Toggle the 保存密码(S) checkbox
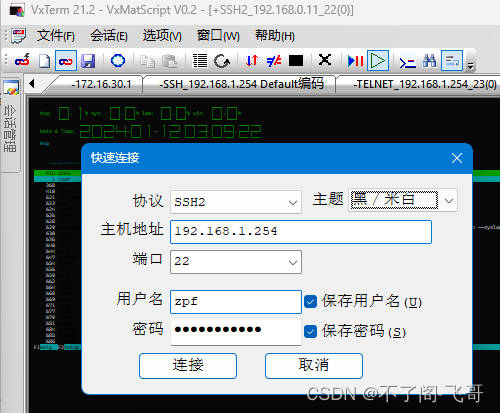 (311, 332)
